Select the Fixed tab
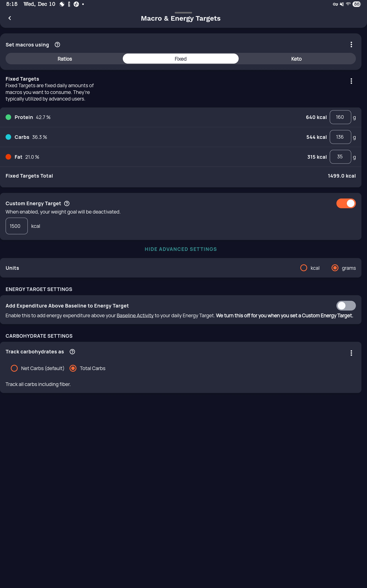 [180, 59]
